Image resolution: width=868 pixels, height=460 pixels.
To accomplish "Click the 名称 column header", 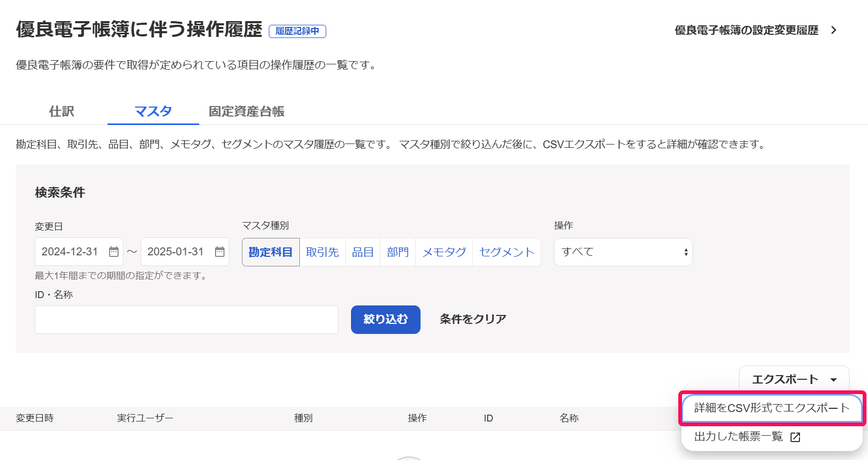I will click(569, 418).
